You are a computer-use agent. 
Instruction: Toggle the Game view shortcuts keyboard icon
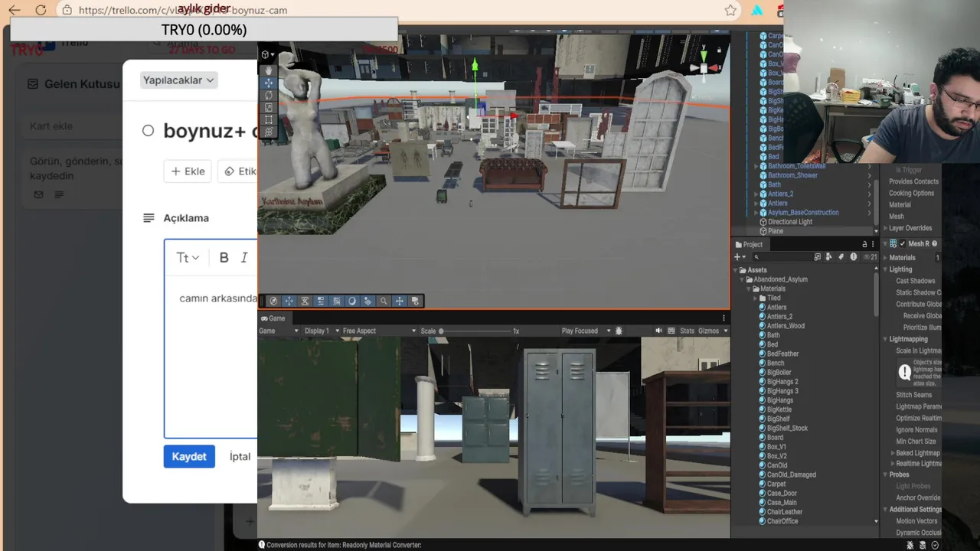pos(671,331)
